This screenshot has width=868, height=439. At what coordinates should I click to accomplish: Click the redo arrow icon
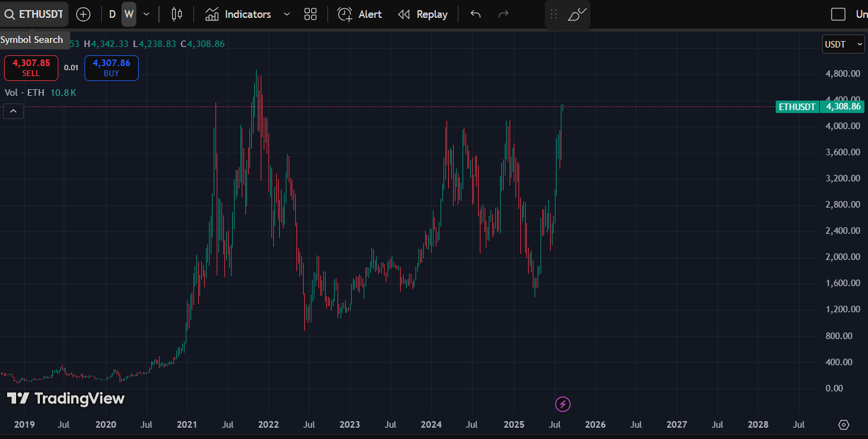[x=503, y=14]
